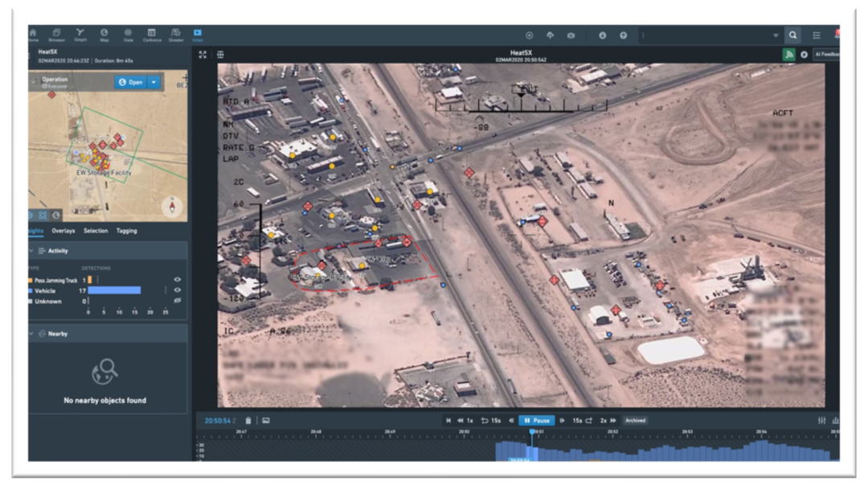
Task: Click the HeatSX title in left panel
Action: coord(47,51)
